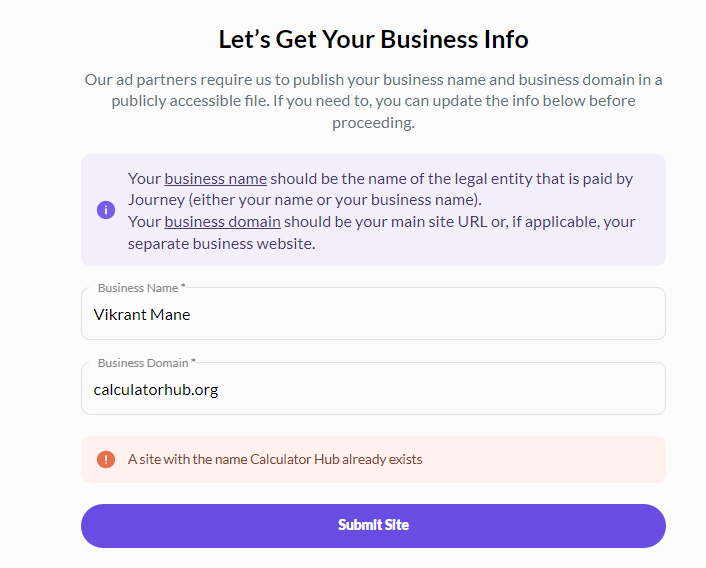
Task: Click the "Business Domain *" field label
Action: 146,363
